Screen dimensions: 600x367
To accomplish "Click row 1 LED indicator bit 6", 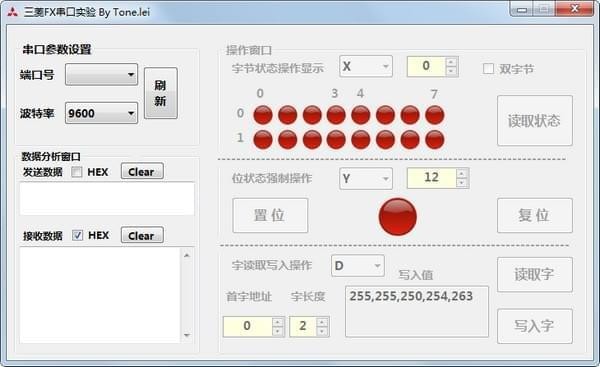I will tap(410, 139).
